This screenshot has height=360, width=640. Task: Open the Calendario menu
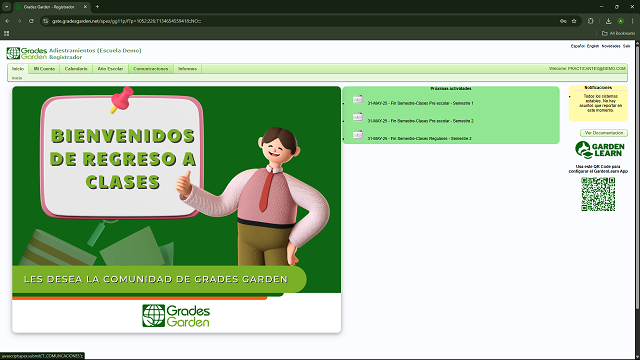click(76, 69)
